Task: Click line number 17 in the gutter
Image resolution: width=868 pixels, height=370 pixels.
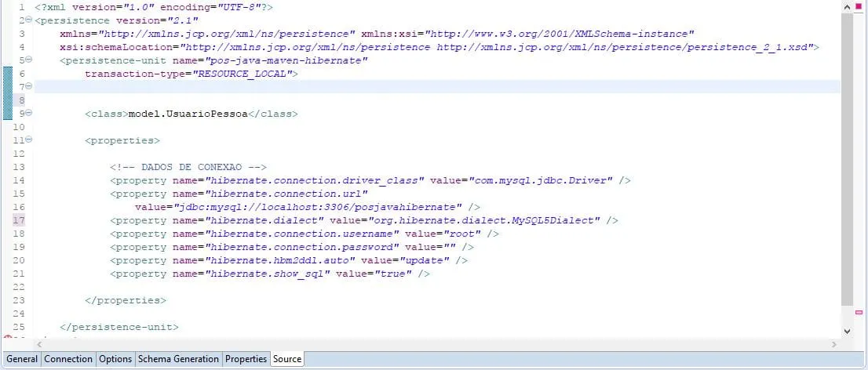Action: pos(19,219)
